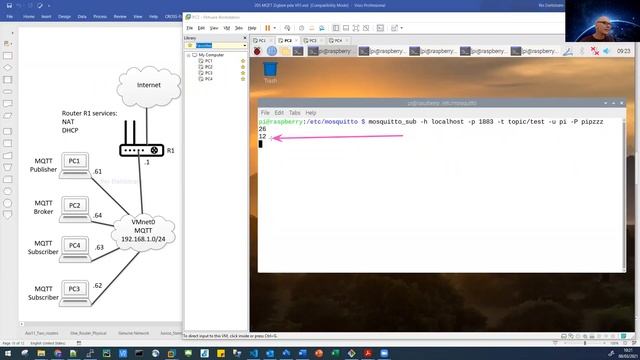The image size is (640, 360).
Task: Switch to One_Router_Physical Visio page tab
Action: [88, 333]
